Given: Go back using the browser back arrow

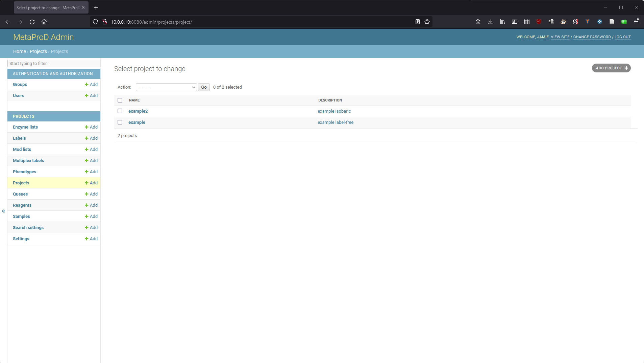Looking at the screenshot, I should pos(8,22).
